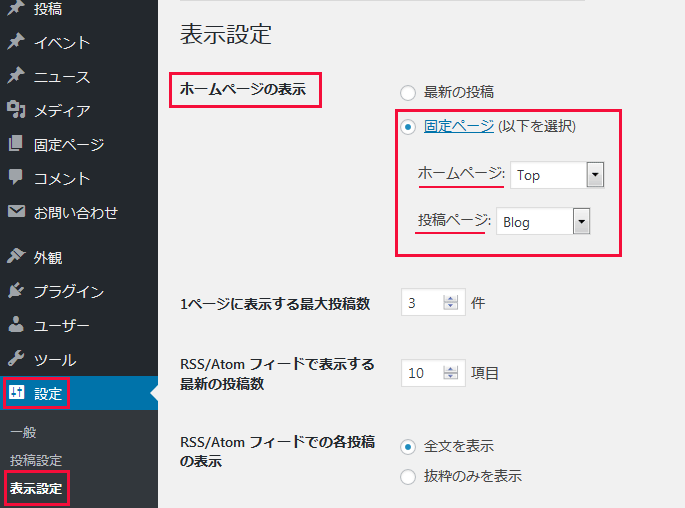
Task: Select 全文を表示 radio option
Action: (408, 446)
